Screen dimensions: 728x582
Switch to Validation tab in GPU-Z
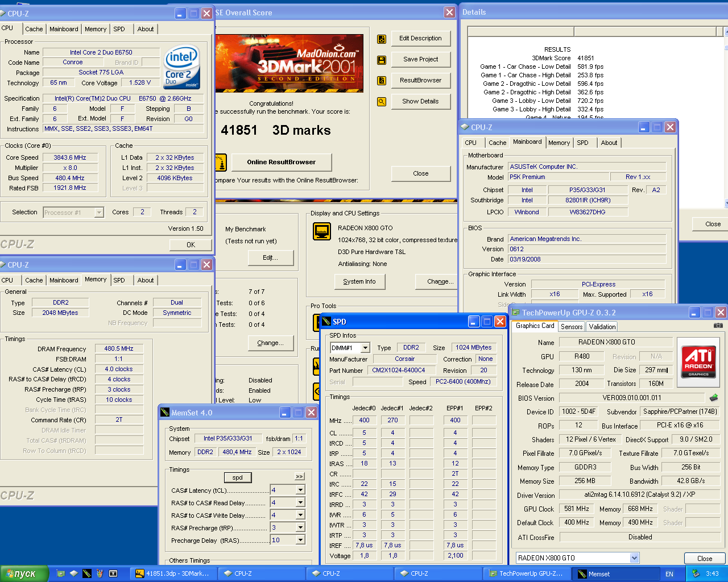(602, 327)
